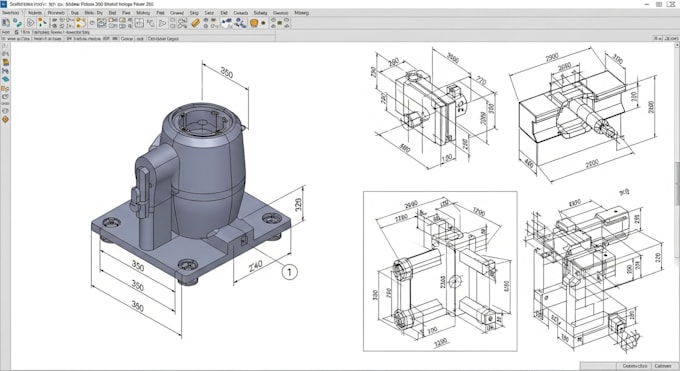The height and width of the screenshot is (371, 680).
Task: Select the gray round shield icon in left sidebar
Action: pos(6,111)
